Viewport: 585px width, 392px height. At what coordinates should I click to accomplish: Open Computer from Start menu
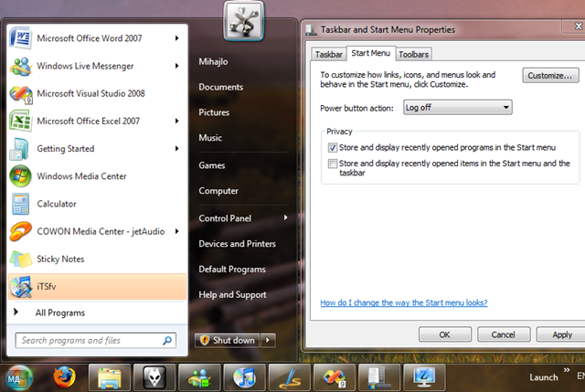(218, 191)
